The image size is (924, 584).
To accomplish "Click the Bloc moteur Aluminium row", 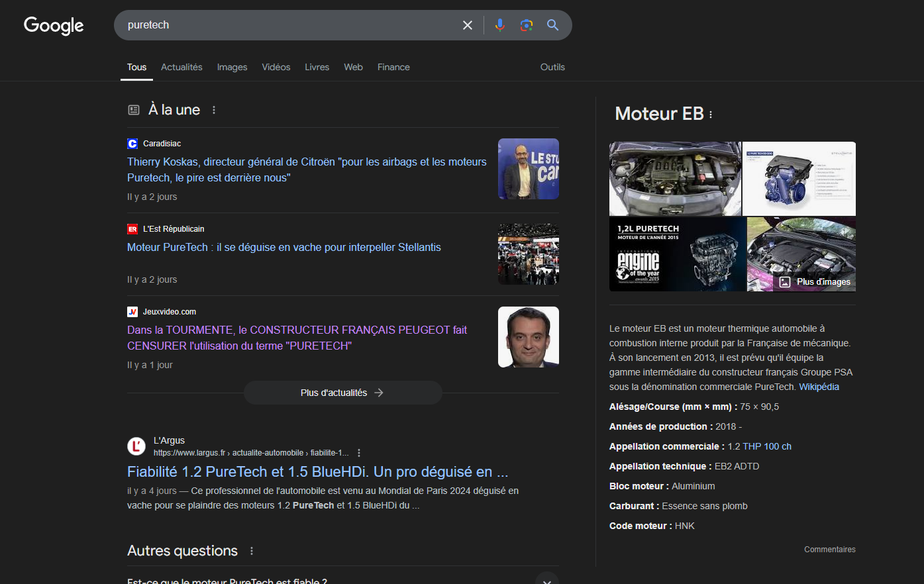I will [662, 486].
